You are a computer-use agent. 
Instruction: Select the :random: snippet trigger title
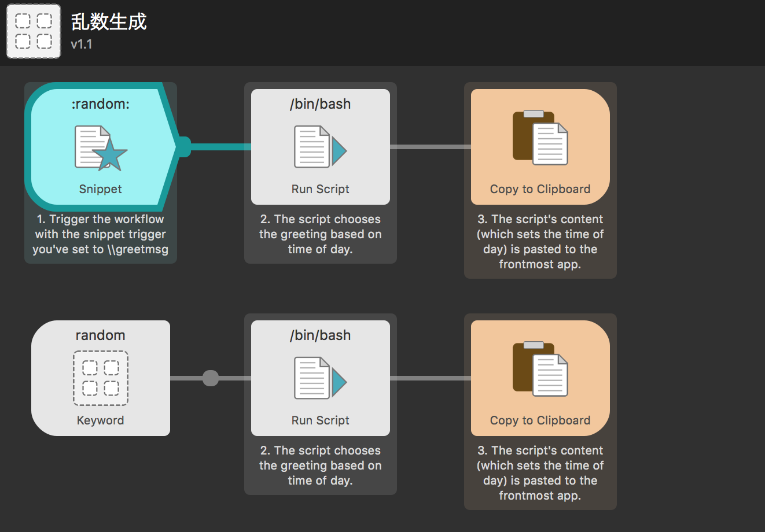coord(100,104)
